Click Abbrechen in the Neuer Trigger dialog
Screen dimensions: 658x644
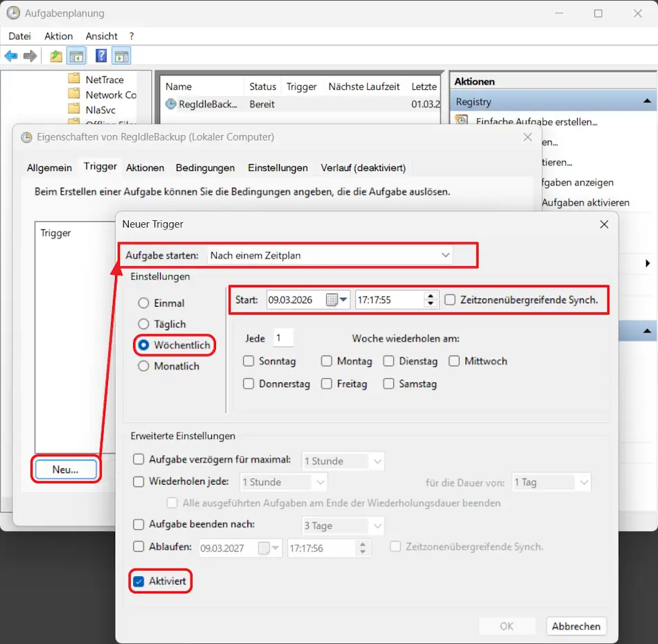click(x=576, y=625)
